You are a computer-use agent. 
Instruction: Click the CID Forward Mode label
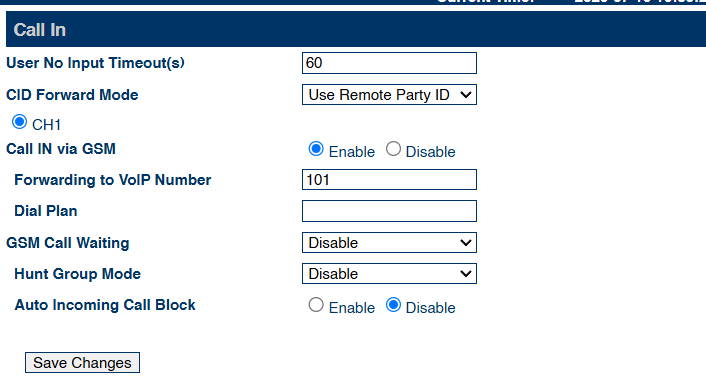tap(72, 95)
